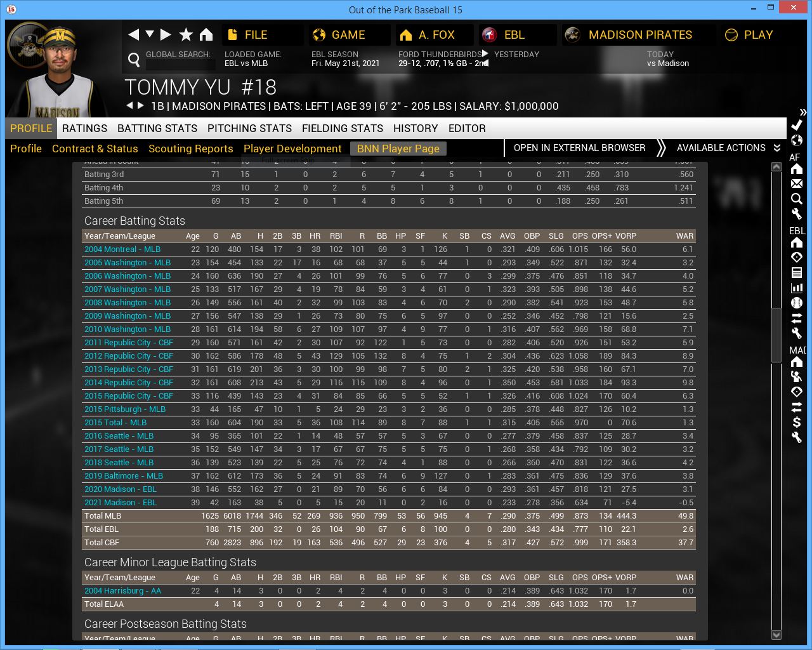Go back with the left navigation arrow

133,34
